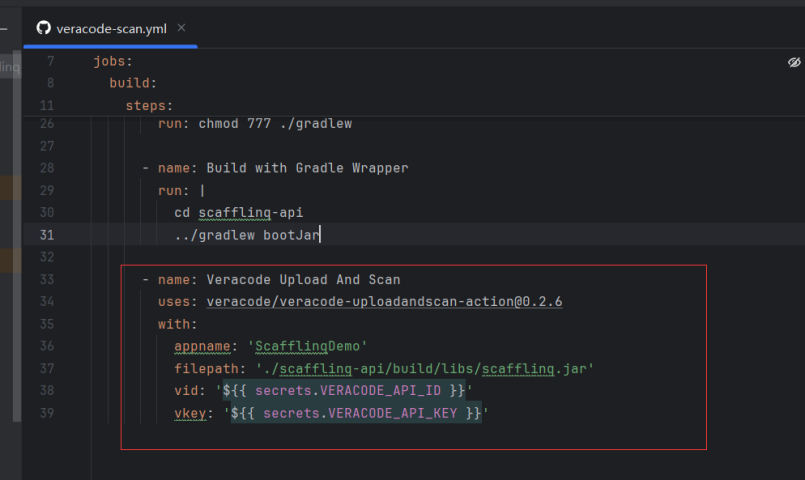This screenshot has height=480, width=805.
Task: Select the veracode-scan.yml editor tab
Action: click(x=110, y=29)
